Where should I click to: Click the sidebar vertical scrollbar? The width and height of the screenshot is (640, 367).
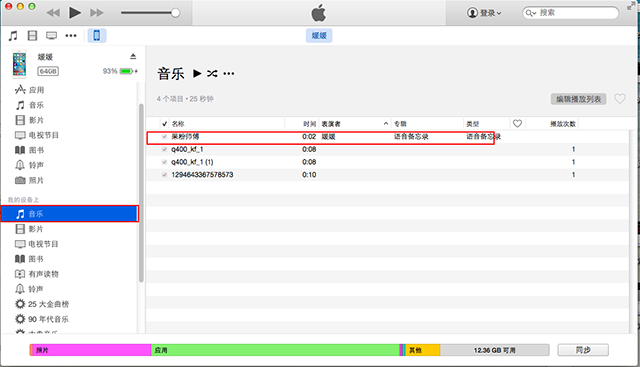pyautogui.click(x=141, y=193)
